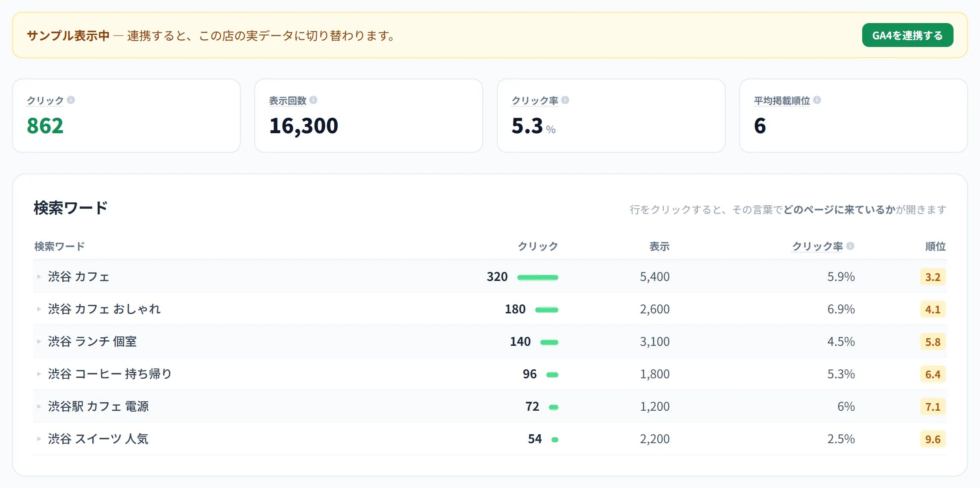
Task: Click the 表示 column header
Action: point(659,246)
